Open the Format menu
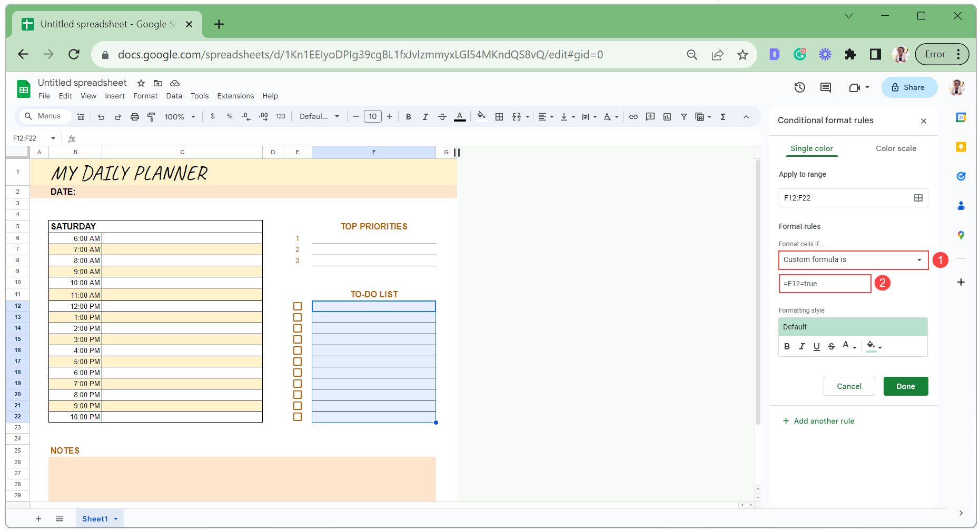Image resolution: width=980 pixels, height=532 pixels. tap(145, 96)
